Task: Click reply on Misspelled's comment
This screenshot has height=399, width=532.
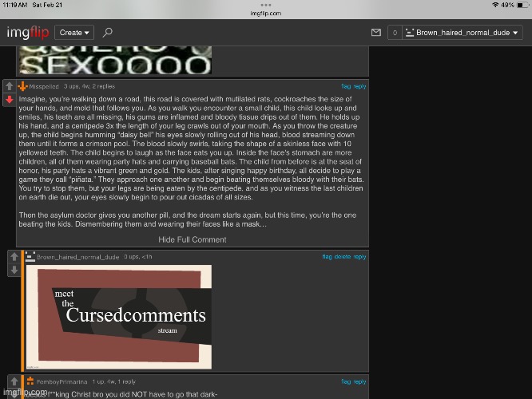Action: 360,86
